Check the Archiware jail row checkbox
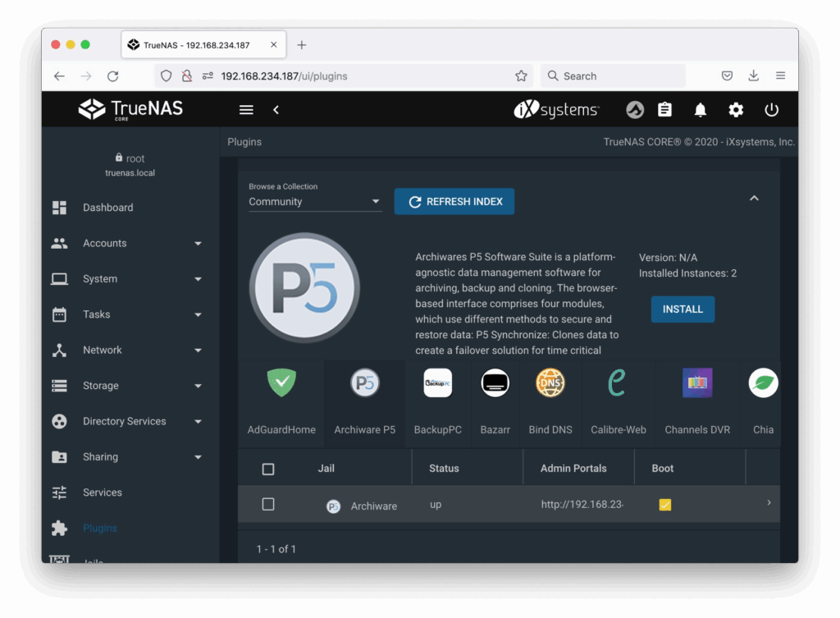This screenshot has width=840, height=618. (268, 505)
